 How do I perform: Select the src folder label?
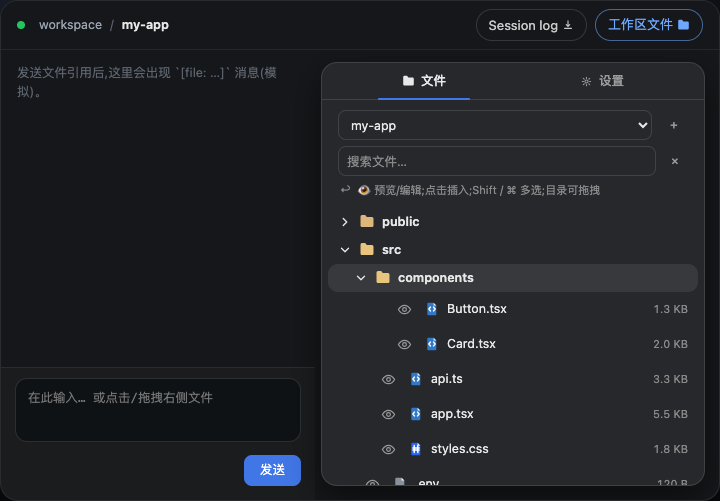(391, 250)
